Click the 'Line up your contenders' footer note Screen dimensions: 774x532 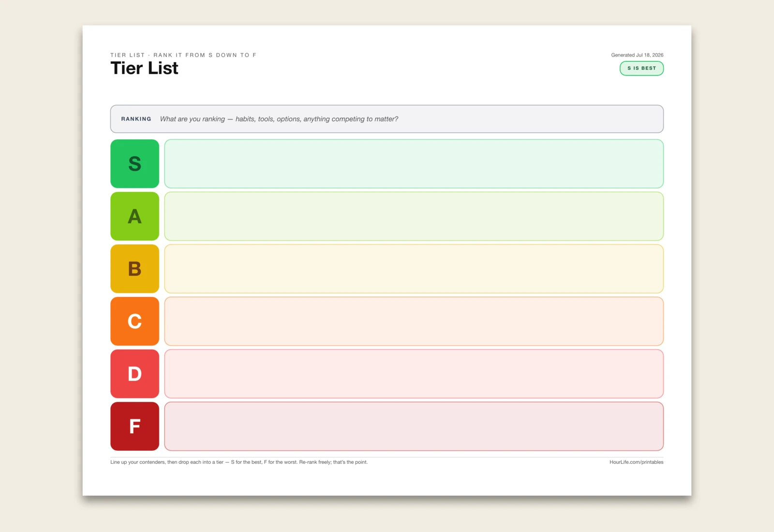[239, 462]
